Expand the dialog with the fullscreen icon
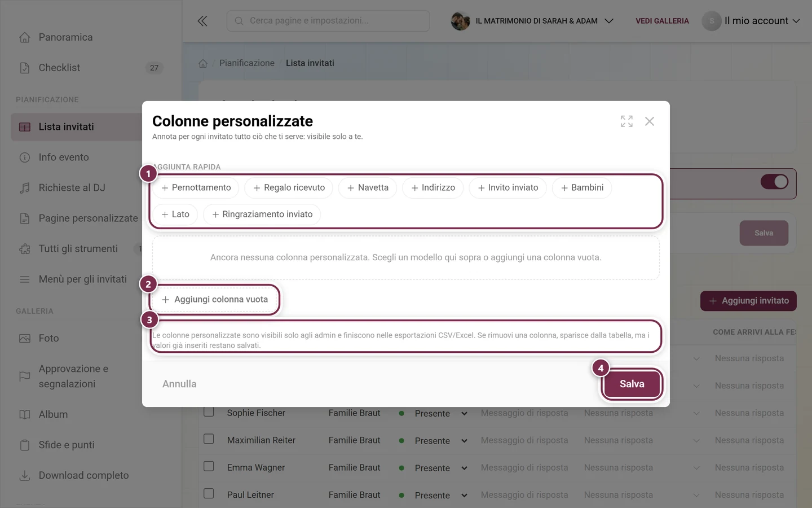 (x=626, y=121)
